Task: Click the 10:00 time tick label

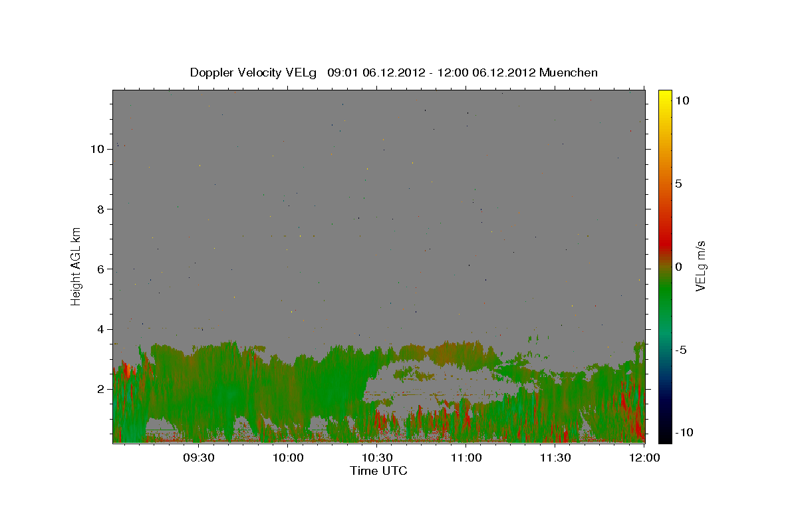Action: [288, 458]
